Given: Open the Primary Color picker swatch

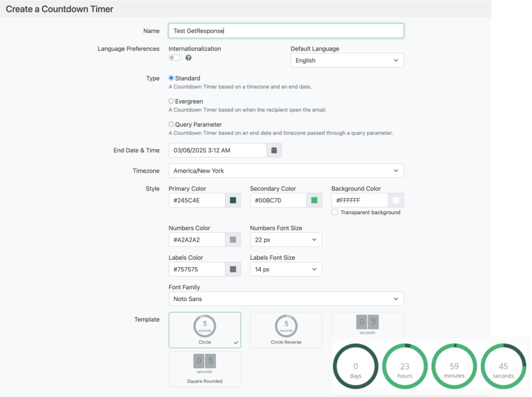Looking at the screenshot, I should click(x=232, y=200).
